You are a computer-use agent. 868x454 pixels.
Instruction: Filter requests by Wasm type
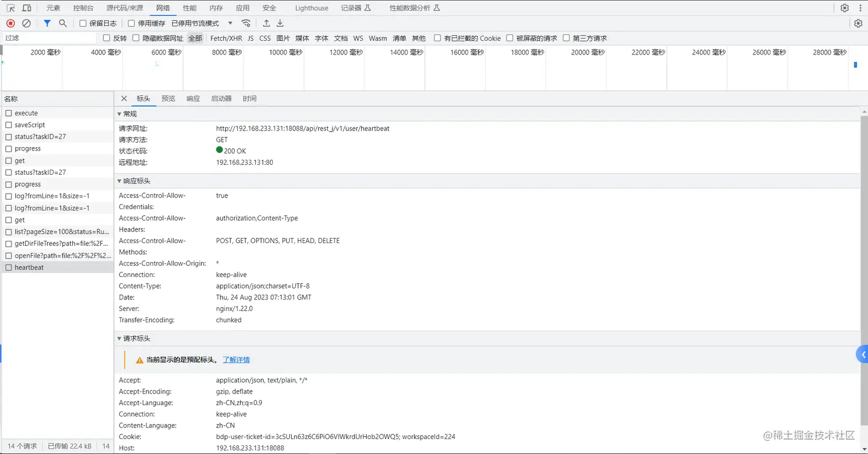pos(378,38)
